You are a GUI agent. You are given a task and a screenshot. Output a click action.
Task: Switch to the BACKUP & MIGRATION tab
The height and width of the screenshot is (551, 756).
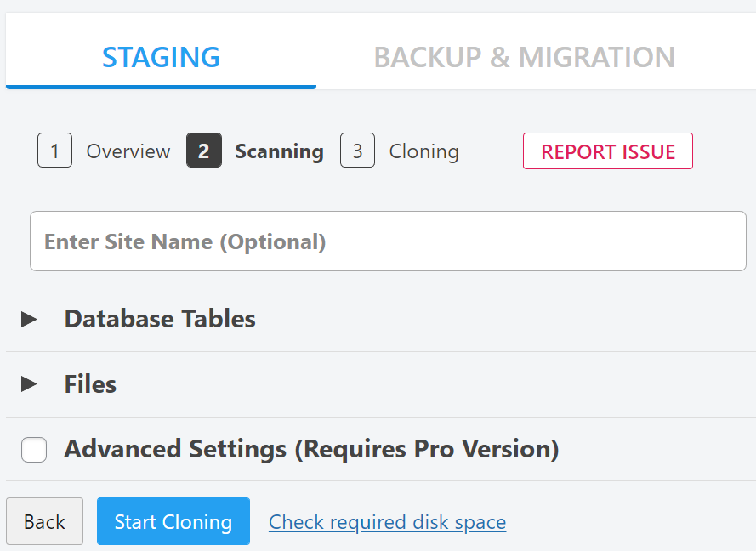523,57
